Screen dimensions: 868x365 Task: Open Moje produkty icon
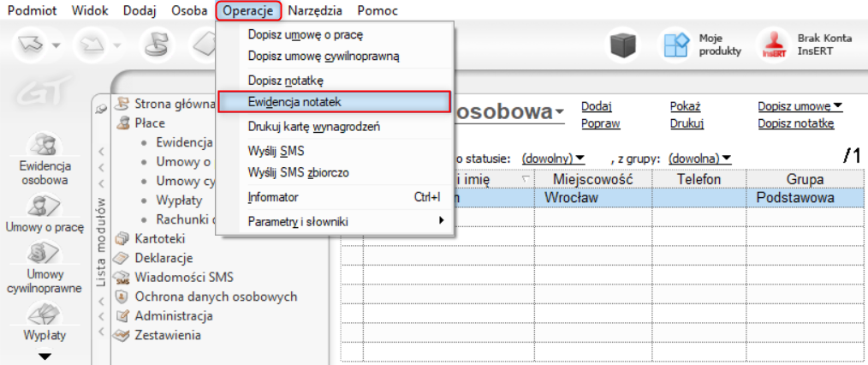[x=676, y=45]
